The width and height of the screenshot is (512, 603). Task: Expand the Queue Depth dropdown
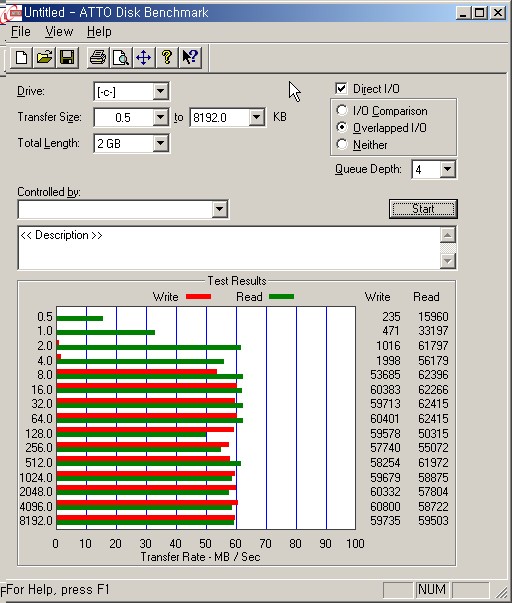point(448,169)
